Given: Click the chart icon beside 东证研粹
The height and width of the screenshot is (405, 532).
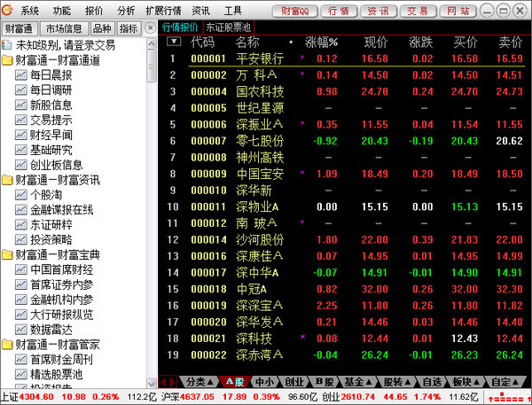Looking at the screenshot, I should tap(20, 224).
